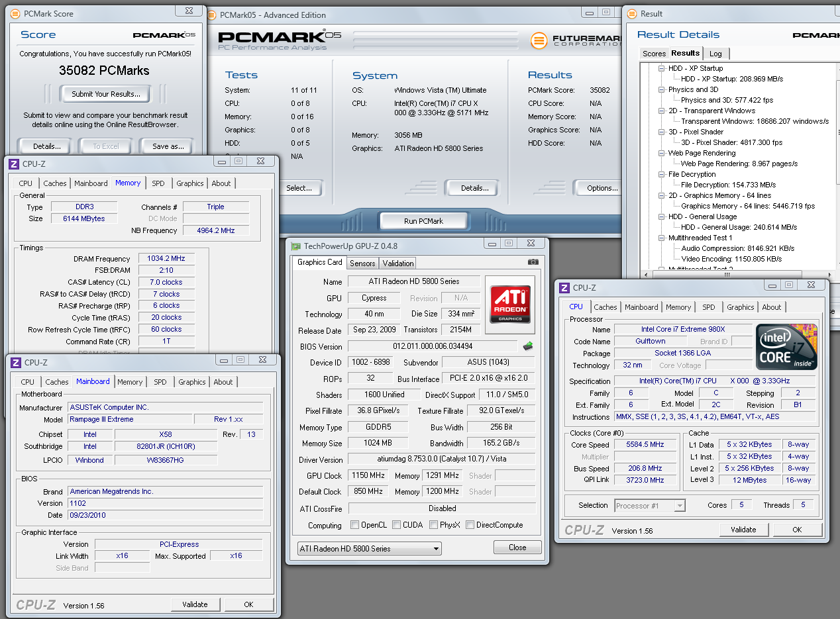Open the Log tab in Result window
Viewport: 840px width, 619px height.
pos(715,54)
